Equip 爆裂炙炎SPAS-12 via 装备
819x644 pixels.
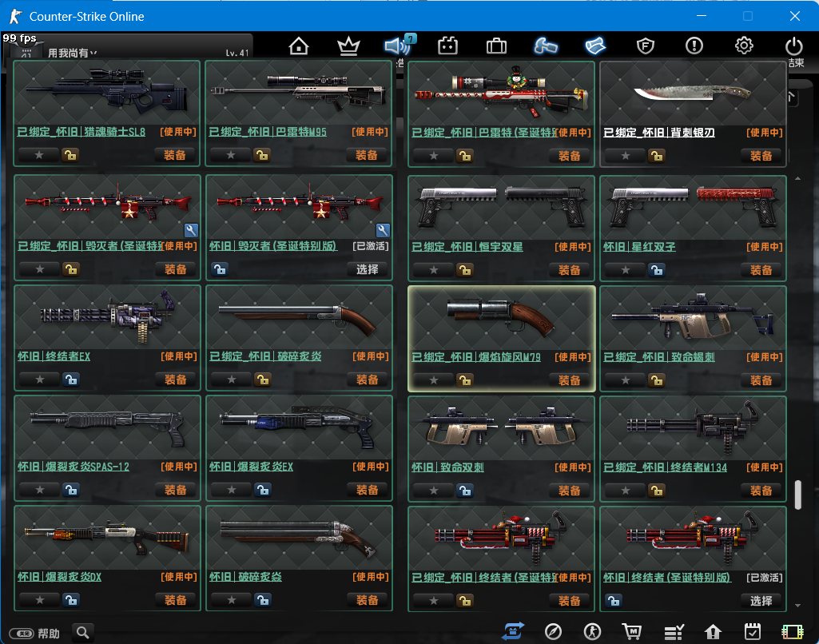pyautogui.click(x=176, y=490)
